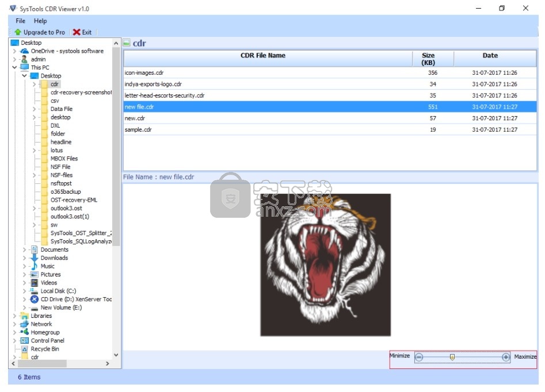
Task: Click the Minimize zoom label
Action: [399, 356]
